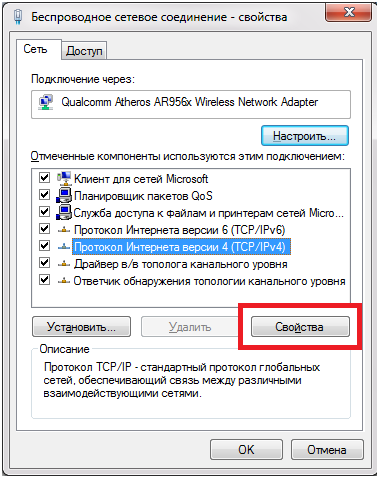379x478 pixels.
Task: Uncheck Клиент для сетей Microsoft checkbox
Action: click(44, 178)
